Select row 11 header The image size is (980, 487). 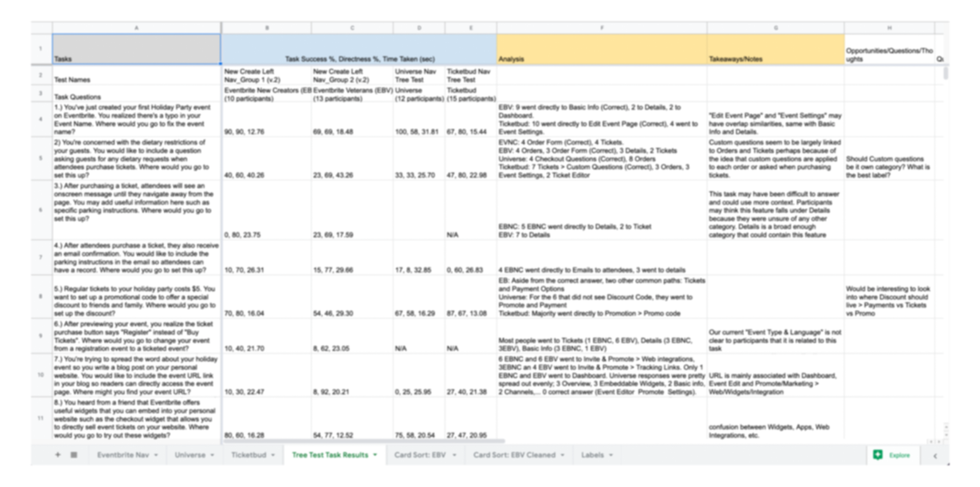click(41, 418)
